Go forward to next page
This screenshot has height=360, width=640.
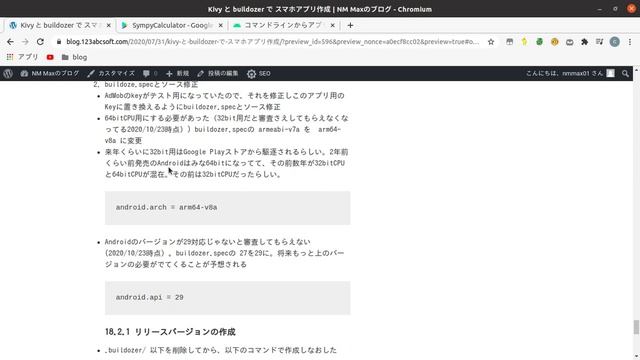click(x=25, y=42)
